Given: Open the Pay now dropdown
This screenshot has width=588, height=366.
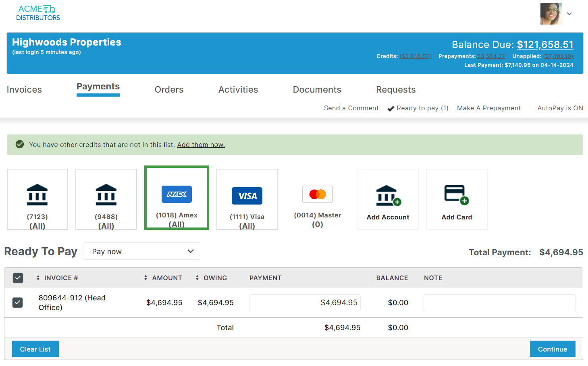Looking at the screenshot, I should point(141,251).
